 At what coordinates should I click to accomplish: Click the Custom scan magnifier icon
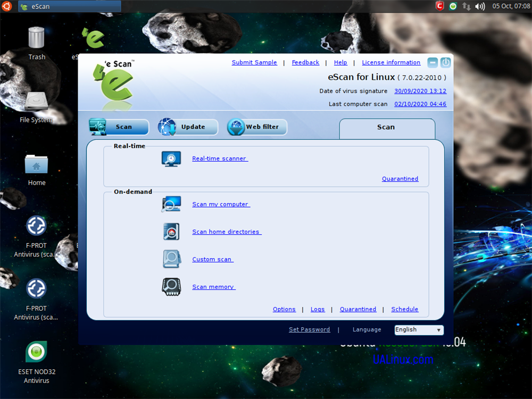(171, 259)
